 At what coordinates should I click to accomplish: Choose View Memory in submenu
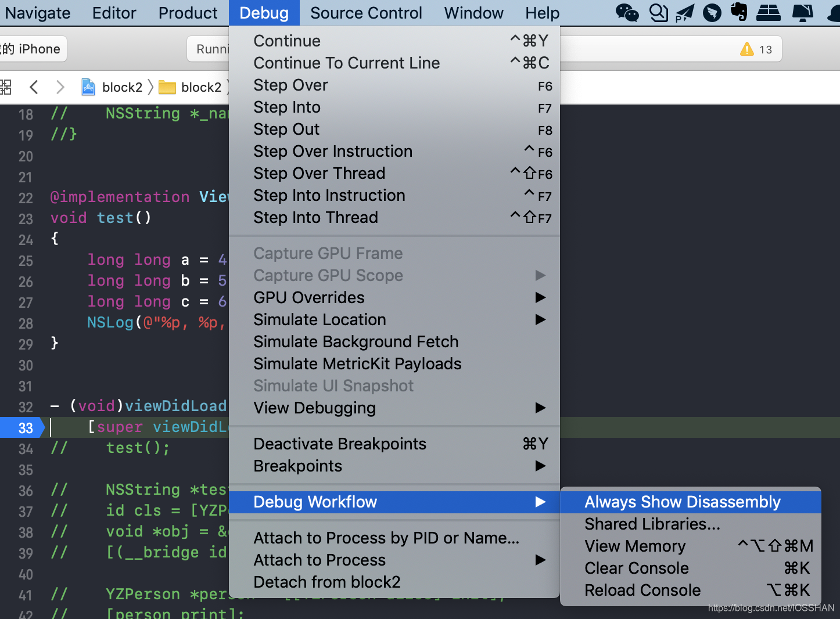pyautogui.click(x=691, y=546)
